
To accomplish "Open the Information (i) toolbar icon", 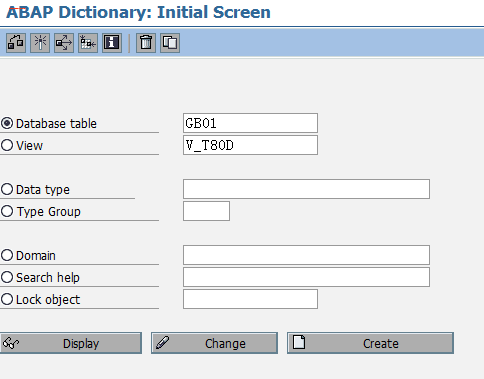I will point(112,43).
